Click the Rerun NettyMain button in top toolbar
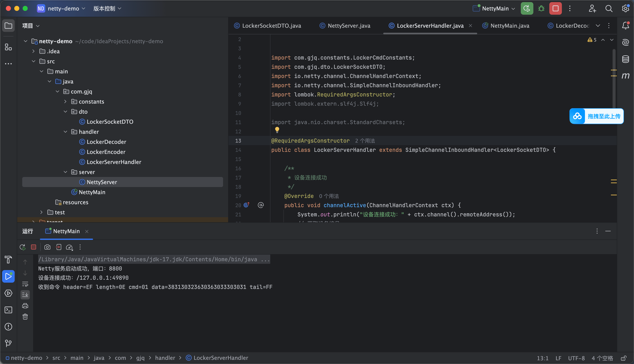The image size is (634, 364). (527, 9)
